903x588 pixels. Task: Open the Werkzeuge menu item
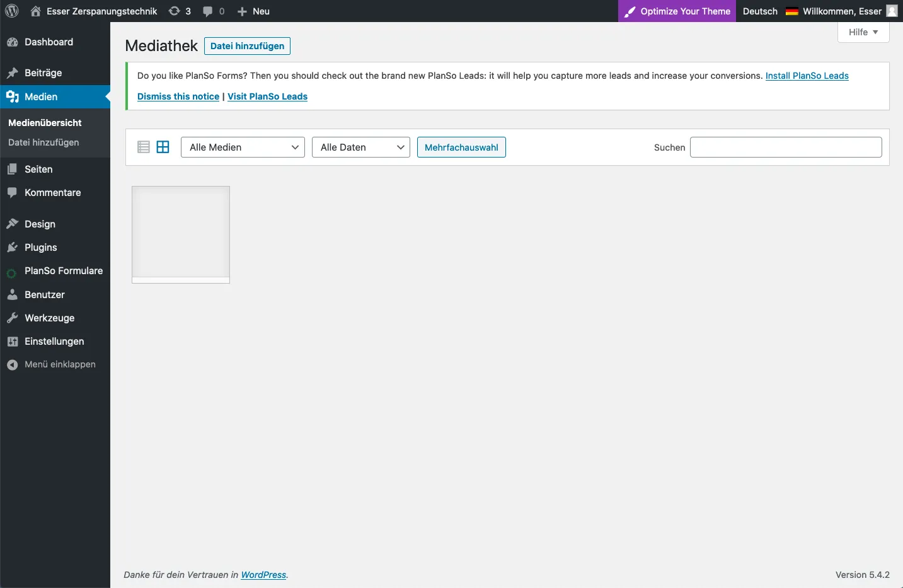pyautogui.click(x=55, y=318)
